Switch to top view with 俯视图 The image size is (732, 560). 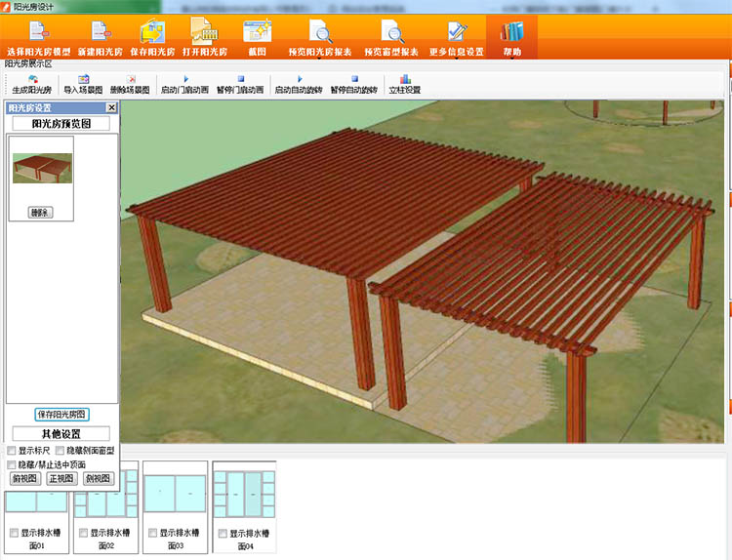coord(25,478)
